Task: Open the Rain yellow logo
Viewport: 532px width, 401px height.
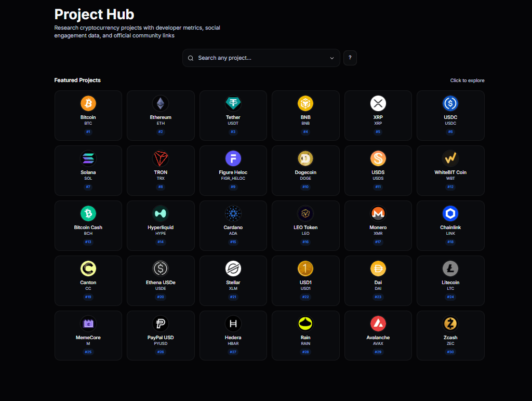Action: [305, 324]
